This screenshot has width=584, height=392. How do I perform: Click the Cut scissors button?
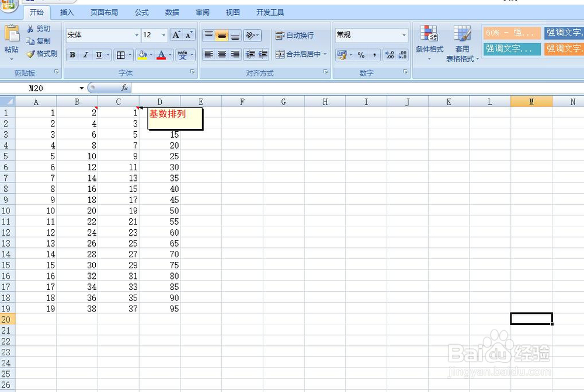(x=39, y=29)
